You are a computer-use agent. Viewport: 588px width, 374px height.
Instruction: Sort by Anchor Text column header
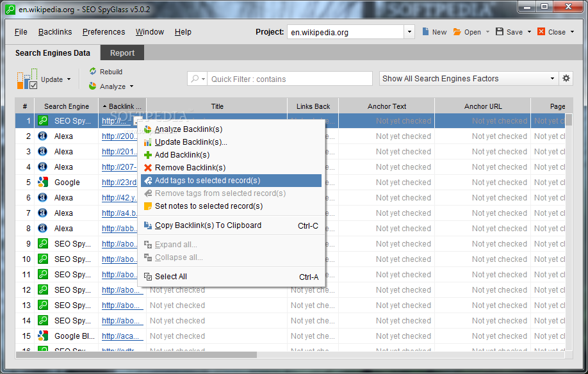387,106
